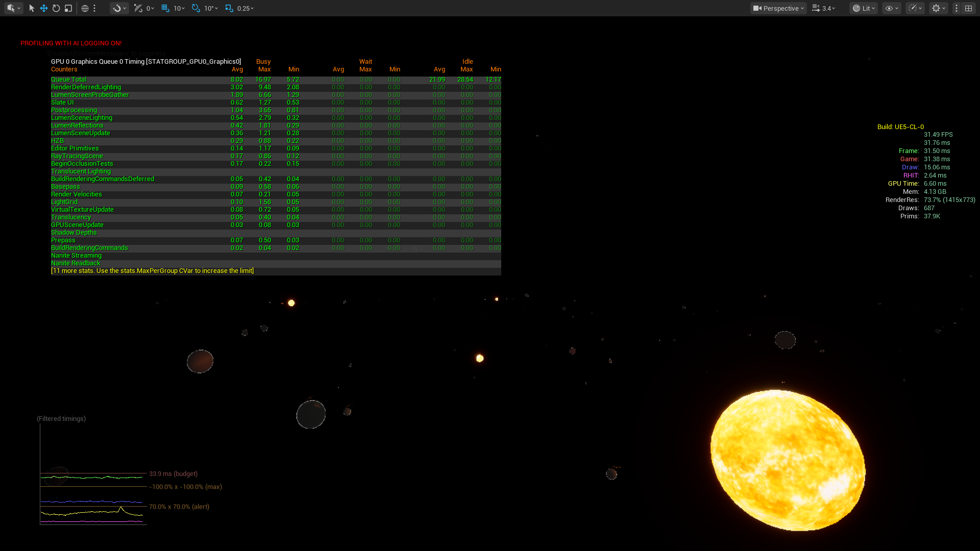Toggle grid position snapping
980x551 pixels.
[165, 8]
